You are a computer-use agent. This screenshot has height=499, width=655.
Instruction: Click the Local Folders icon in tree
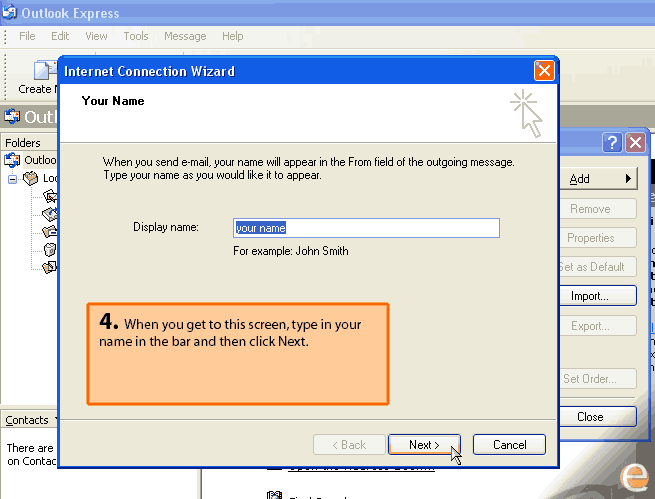[x=30, y=178]
